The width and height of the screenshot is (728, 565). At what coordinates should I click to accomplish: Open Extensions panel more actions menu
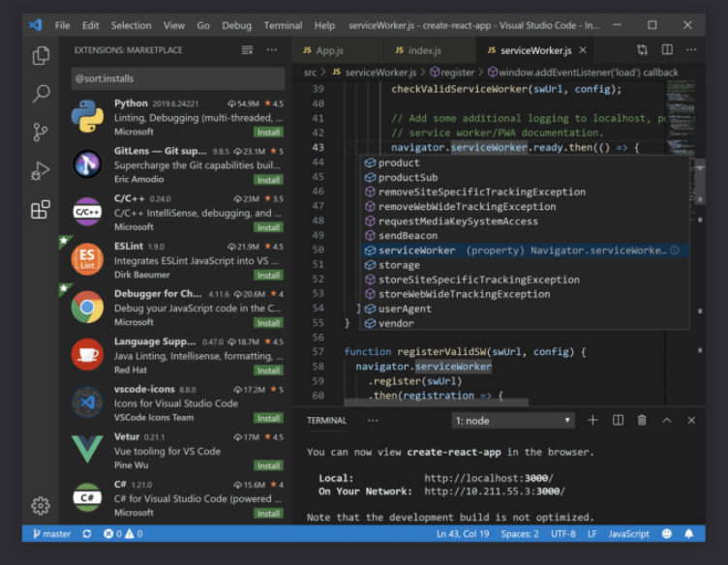click(272, 49)
